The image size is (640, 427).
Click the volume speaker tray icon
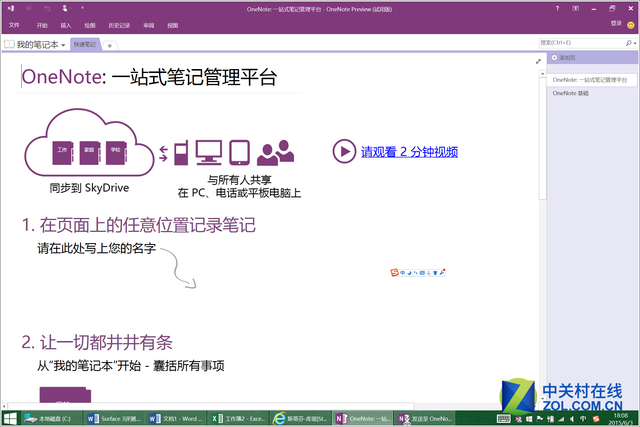tap(572, 419)
